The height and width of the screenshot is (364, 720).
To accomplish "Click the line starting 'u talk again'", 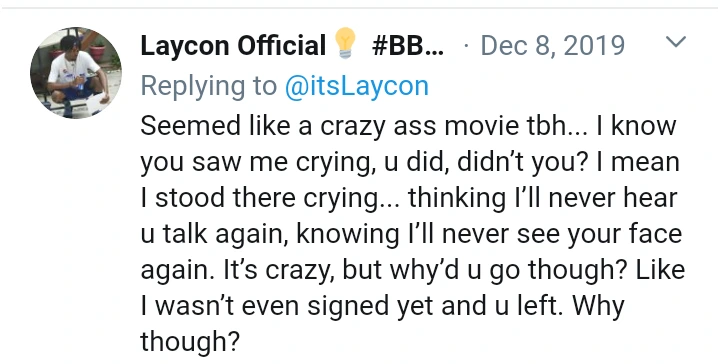I will pos(411,234).
